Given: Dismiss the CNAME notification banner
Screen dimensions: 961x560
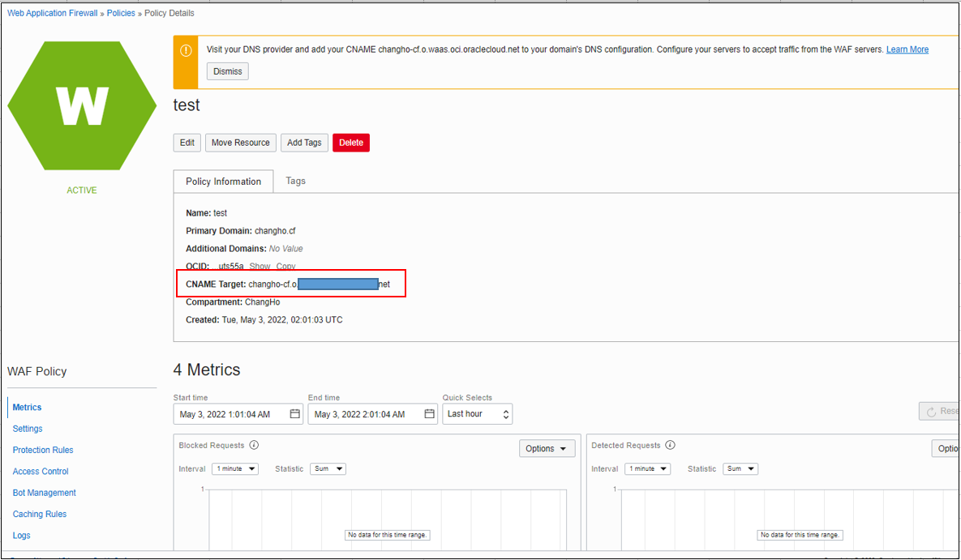Looking at the screenshot, I should 227,71.
